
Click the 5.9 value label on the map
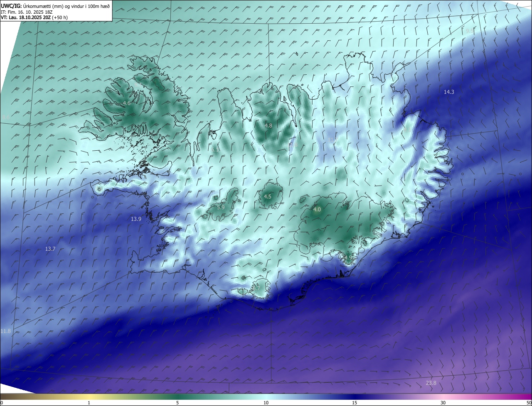pos(221,207)
